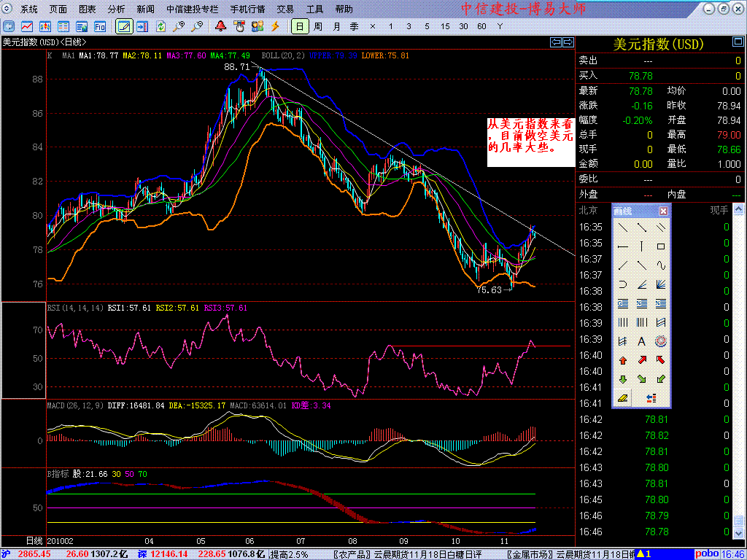
Task: Click the 15 minute period button
Action: 445,26
